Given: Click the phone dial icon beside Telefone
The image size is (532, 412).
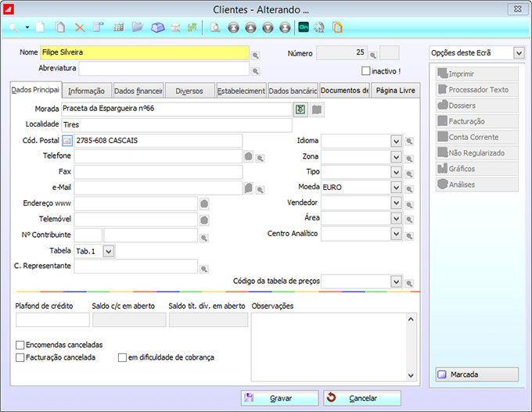Looking at the screenshot, I should tap(249, 156).
